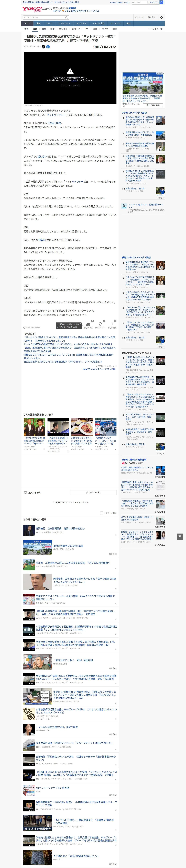Image resolution: width=186 pixels, height=868 pixels.
Task: Open 川崎でがっつり食べられる recommended thumbnail
Action: pos(82,427)
